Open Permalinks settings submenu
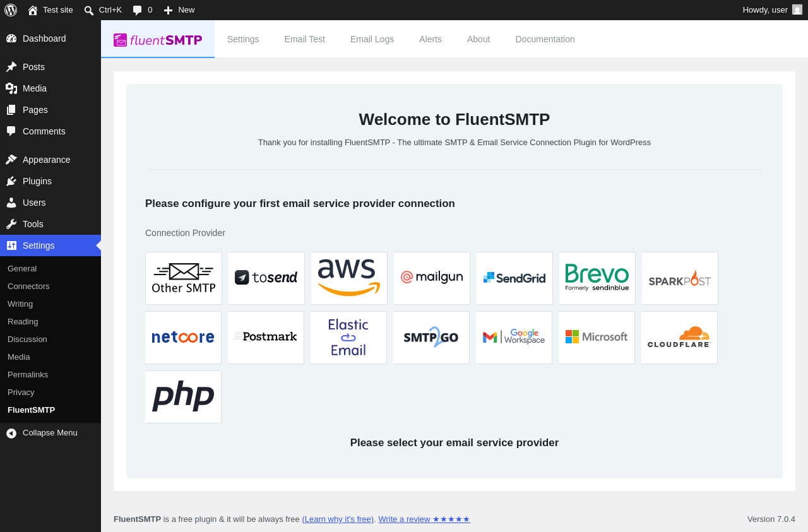Viewport: 808px width, 532px height. [50, 374]
